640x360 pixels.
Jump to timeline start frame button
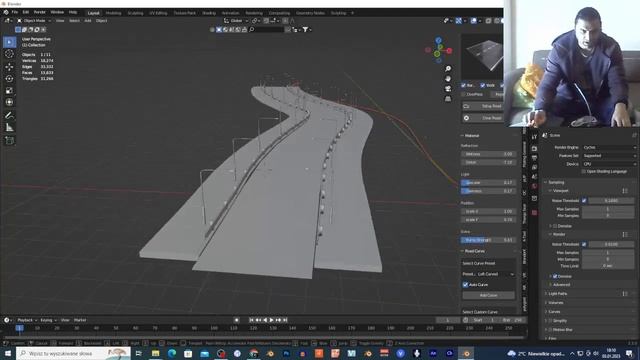(x=251, y=320)
